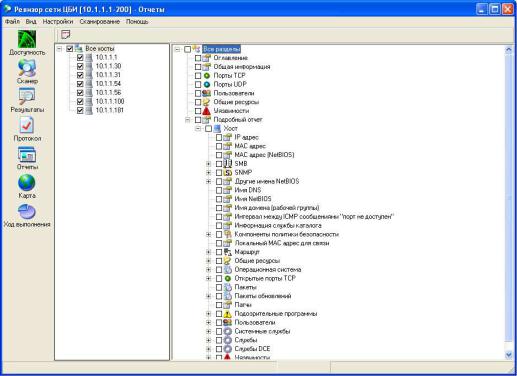517x376 pixels.
Task: Click the Компоненты политики безопасности icon
Action: tap(228, 234)
